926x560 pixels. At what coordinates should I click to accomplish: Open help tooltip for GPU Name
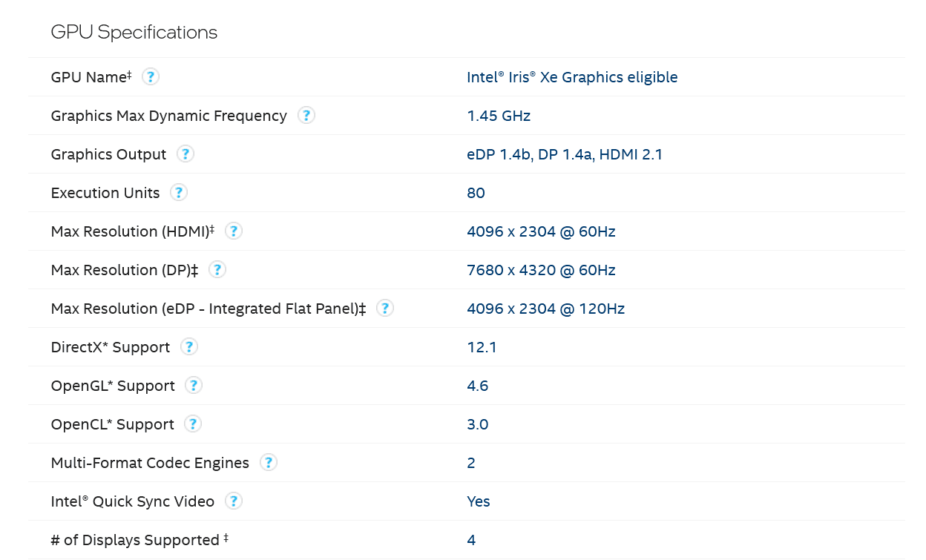[151, 77]
